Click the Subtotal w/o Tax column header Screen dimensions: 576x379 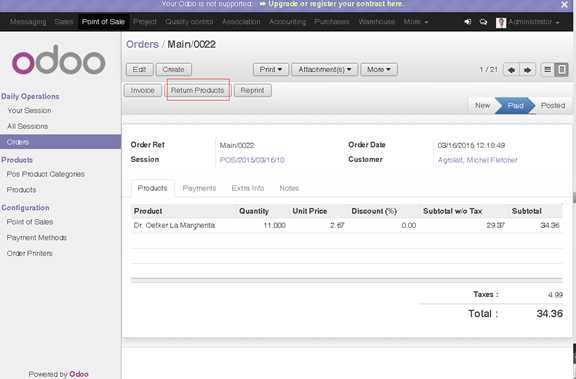[453, 211]
